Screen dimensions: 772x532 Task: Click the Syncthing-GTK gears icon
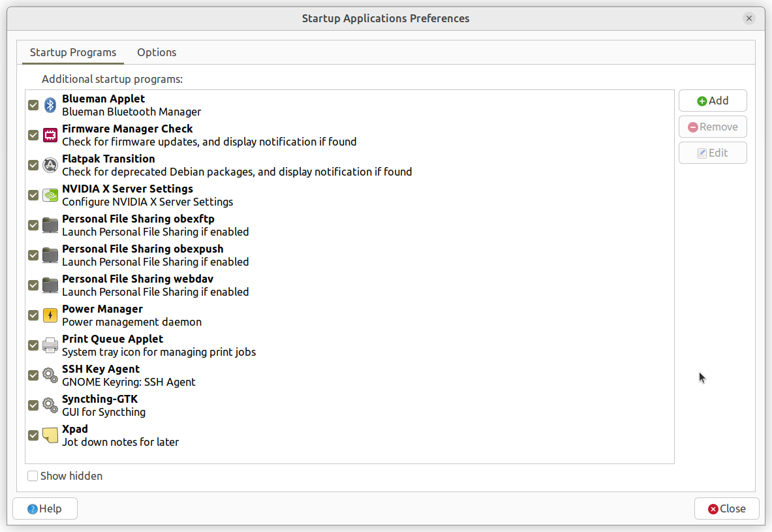coord(50,405)
